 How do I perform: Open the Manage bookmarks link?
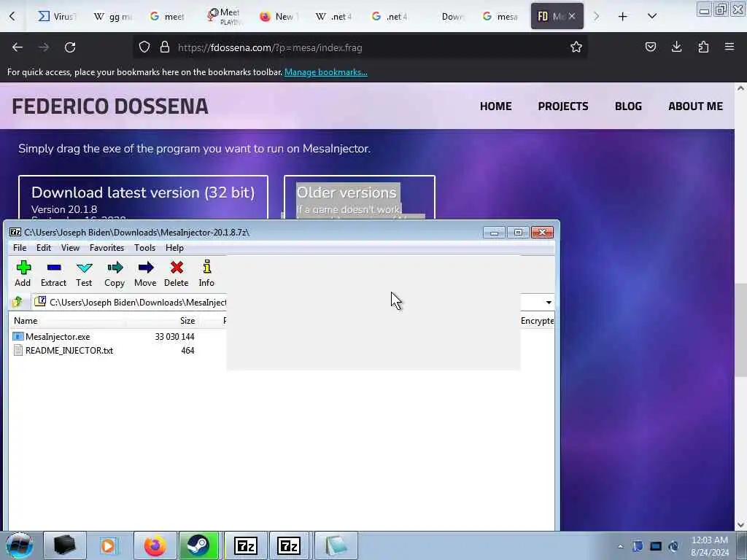pos(326,72)
